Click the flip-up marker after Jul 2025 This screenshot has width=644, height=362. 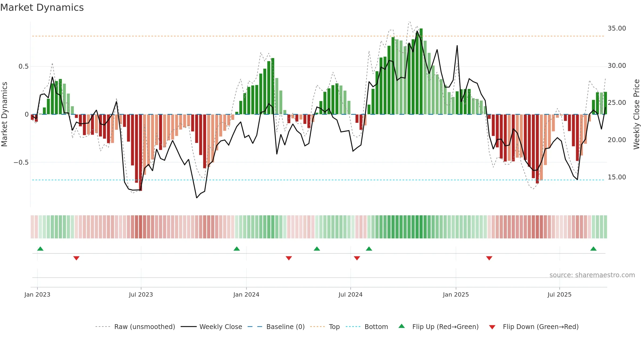[x=594, y=249]
